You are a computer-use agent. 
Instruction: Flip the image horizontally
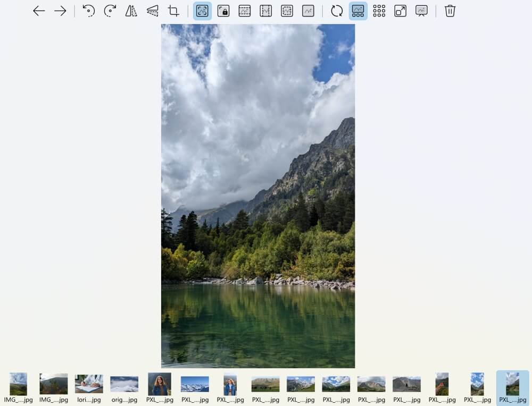click(131, 11)
